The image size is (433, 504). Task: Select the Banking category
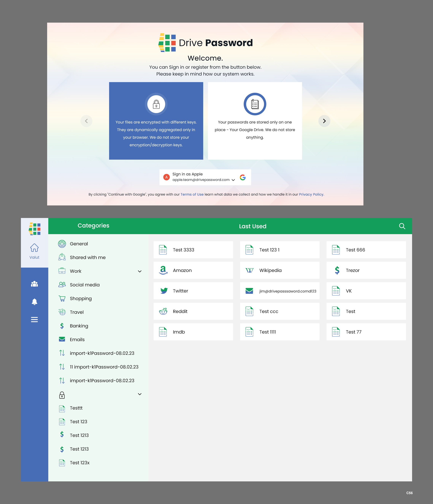pos(79,326)
